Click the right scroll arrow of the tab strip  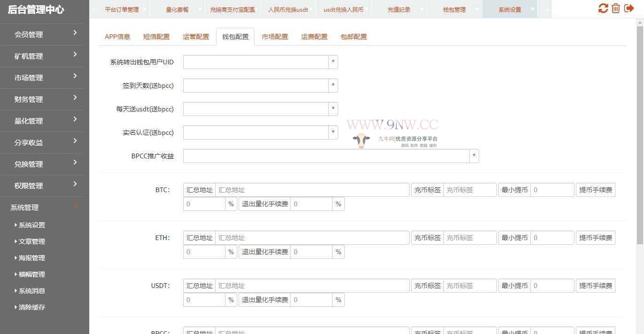pyautogui.click(x=544, y=9)
